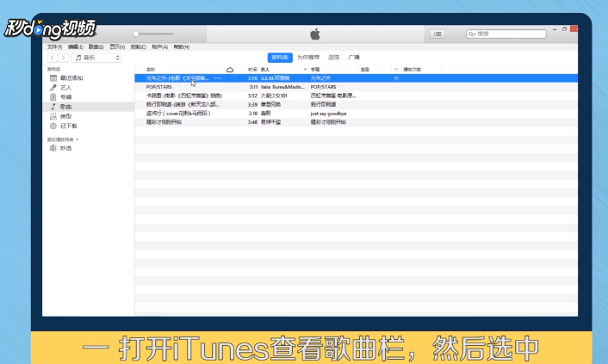Select the 盗将行 cover song row
Viewport: 608px width, 364px height.
(356, 114)
